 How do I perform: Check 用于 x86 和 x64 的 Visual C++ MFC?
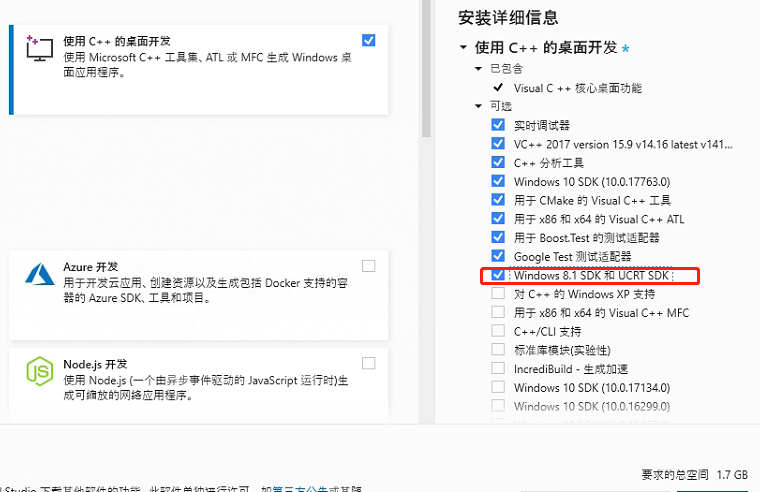click(498, 313)
